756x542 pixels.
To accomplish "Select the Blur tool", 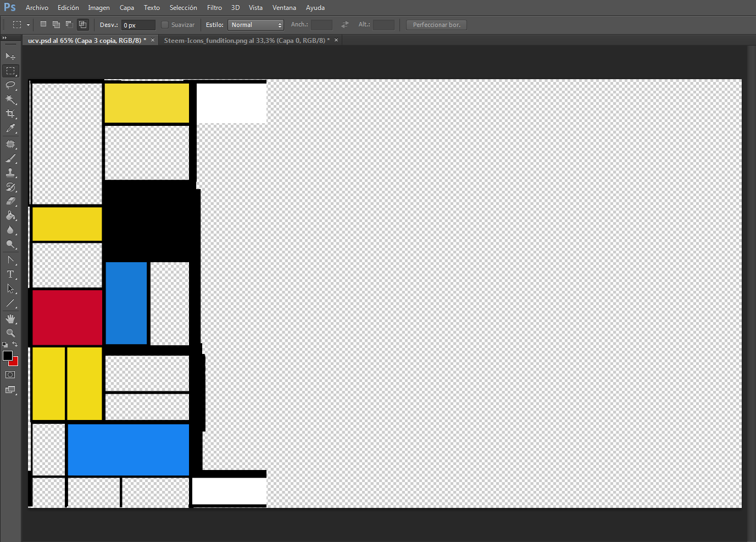I will [10, 230].
